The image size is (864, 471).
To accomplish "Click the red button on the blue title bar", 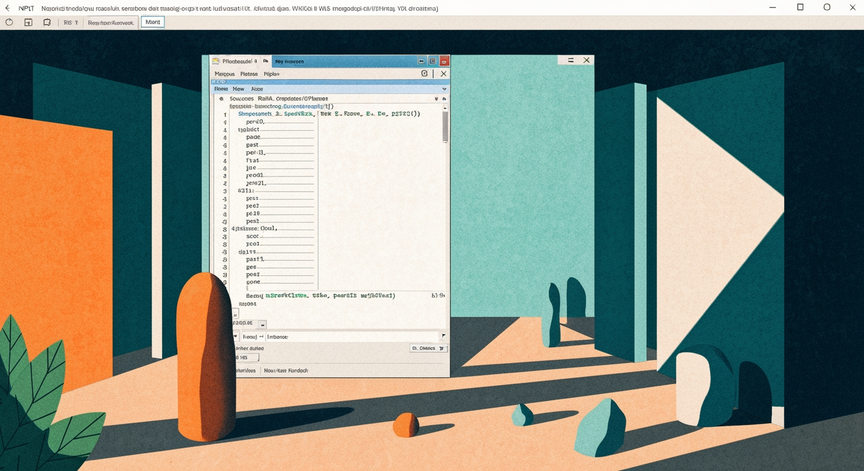I will tap(444, 61).
